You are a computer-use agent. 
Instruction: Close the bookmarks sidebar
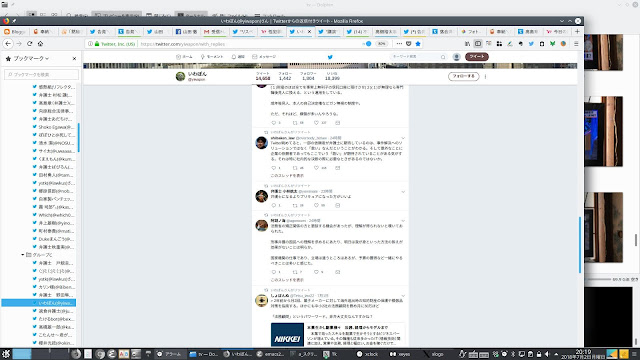point(74,58)
